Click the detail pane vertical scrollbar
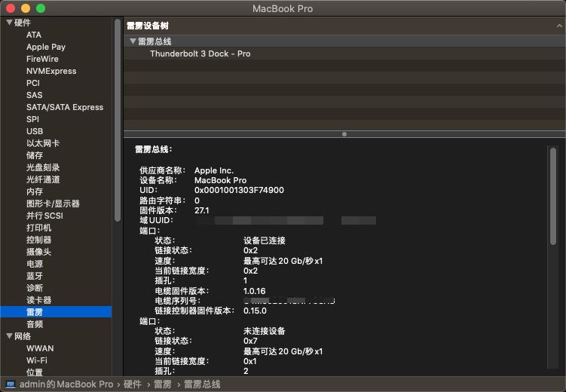 pos(553,196)
